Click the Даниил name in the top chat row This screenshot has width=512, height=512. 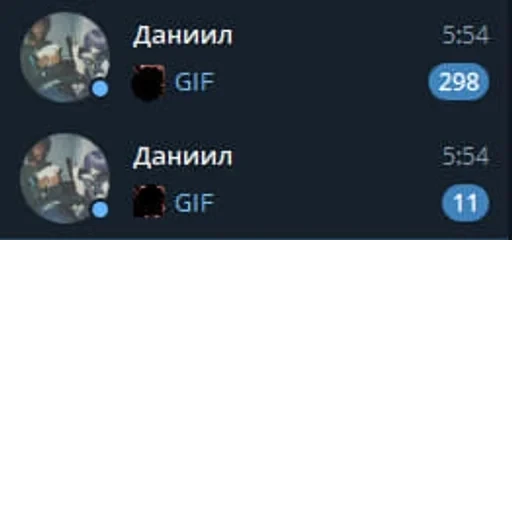pyautogui.click(x=183, y=36)
